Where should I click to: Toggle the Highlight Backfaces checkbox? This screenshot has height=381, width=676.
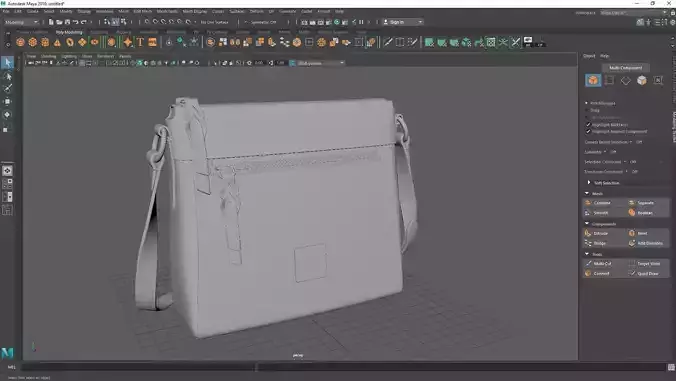pyautogui.click(x=588, y=125)
